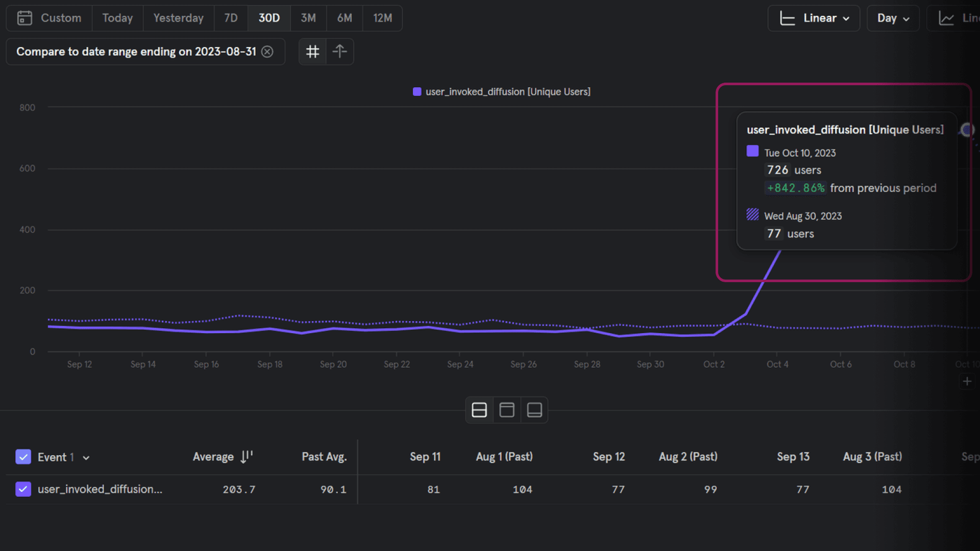
Task: Click Compare to date range button
Action: pyautogui.click(x=136, y=52)
